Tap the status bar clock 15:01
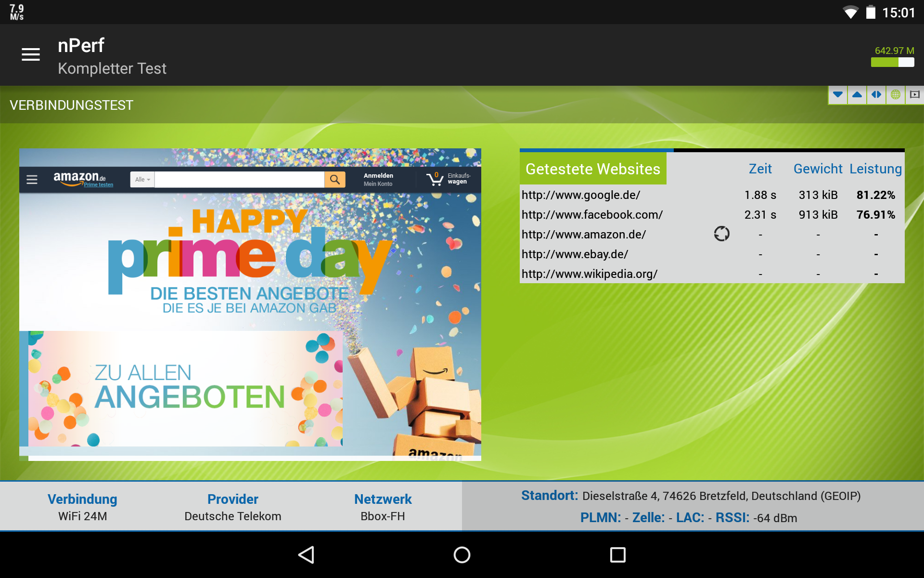Viewport: 924px width, 578px height. click(x=898, y=13)
